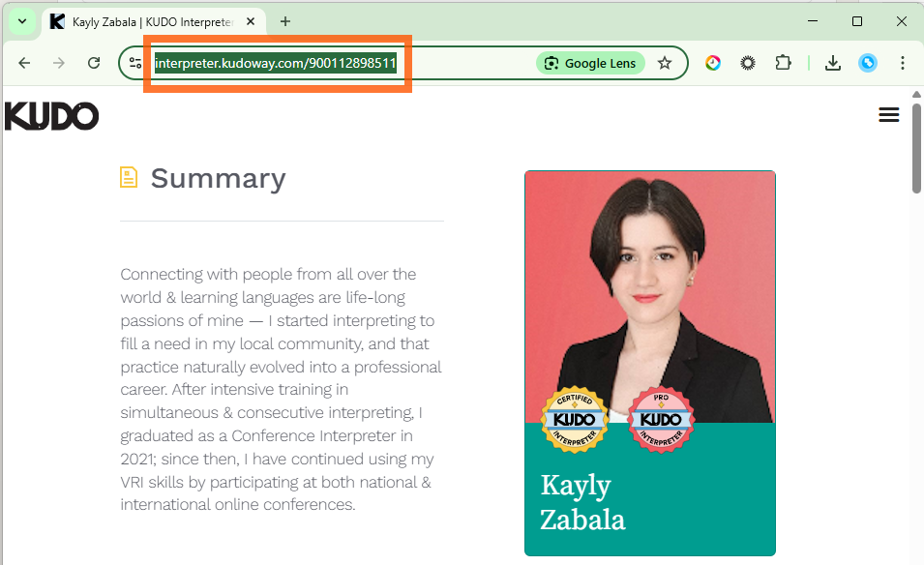924x565 pixels.
Task: Reload the current page
Action: pos(94,63)
